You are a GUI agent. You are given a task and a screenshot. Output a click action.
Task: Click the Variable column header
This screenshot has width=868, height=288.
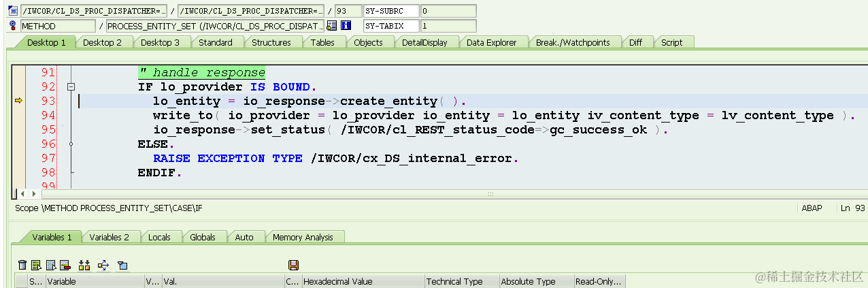[95, 281]
